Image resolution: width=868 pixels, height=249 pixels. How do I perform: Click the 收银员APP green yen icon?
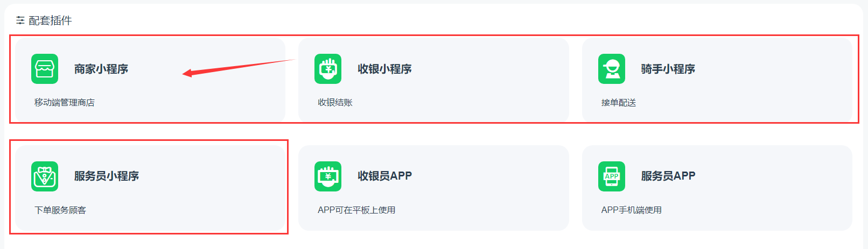point(328,176)
